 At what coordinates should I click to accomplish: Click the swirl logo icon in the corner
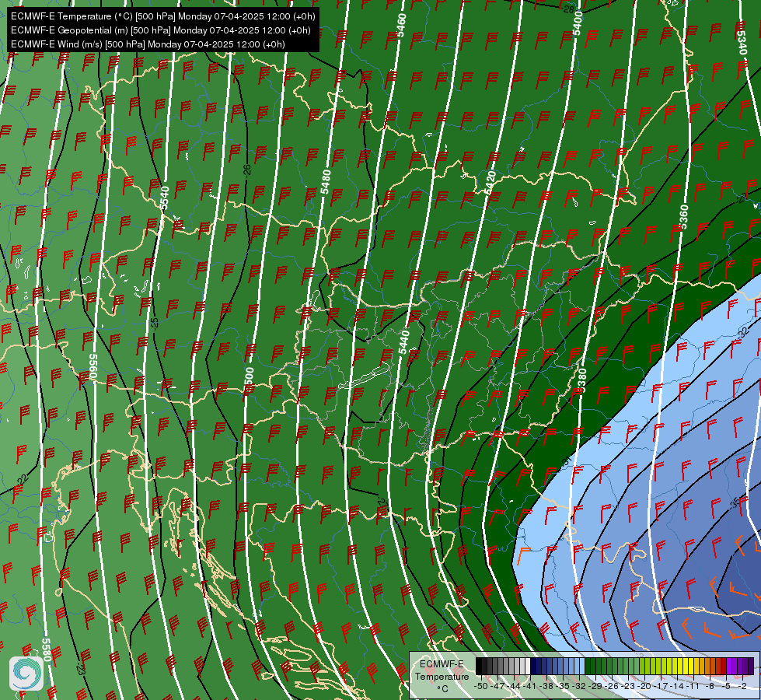pyautogui.click(x=26, y=674)
